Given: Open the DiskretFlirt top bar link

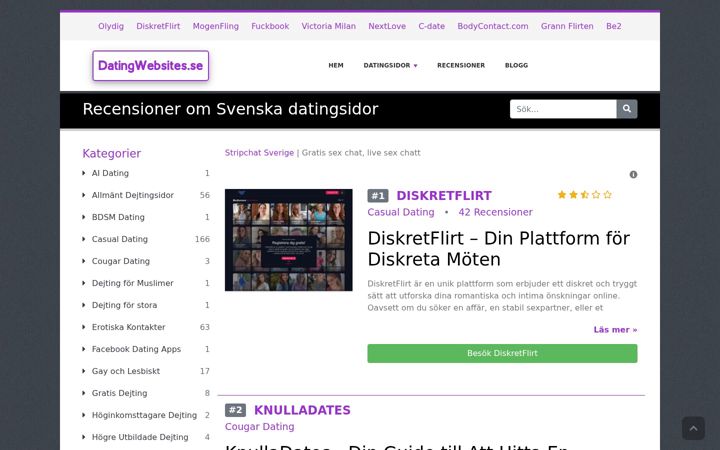Looking at the screenshot, I should [158, 26].
